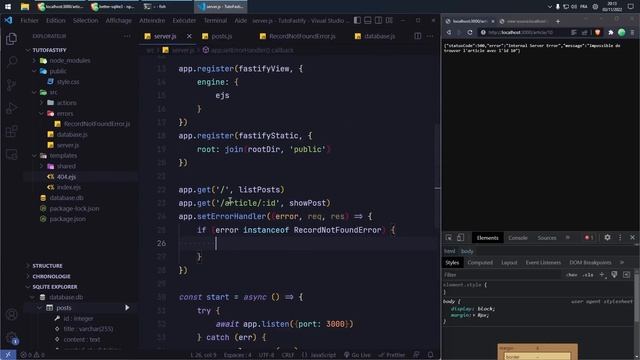The image size is (640, 360).
Task: Open the Exécuter menu
Action: pyautogui.click(x=184, y=20)
